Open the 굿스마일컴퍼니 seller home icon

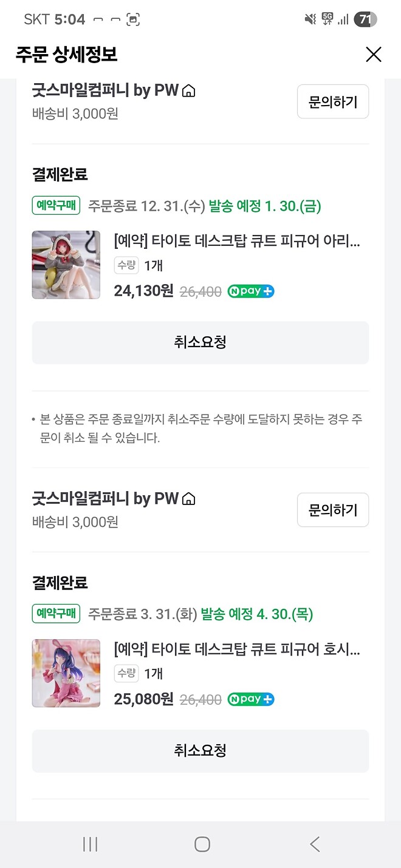(190, 90)
